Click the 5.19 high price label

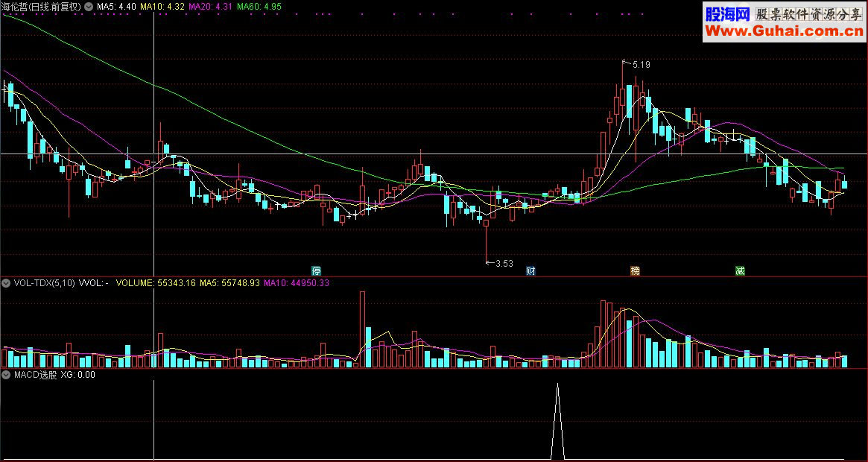tap(641, 65)
